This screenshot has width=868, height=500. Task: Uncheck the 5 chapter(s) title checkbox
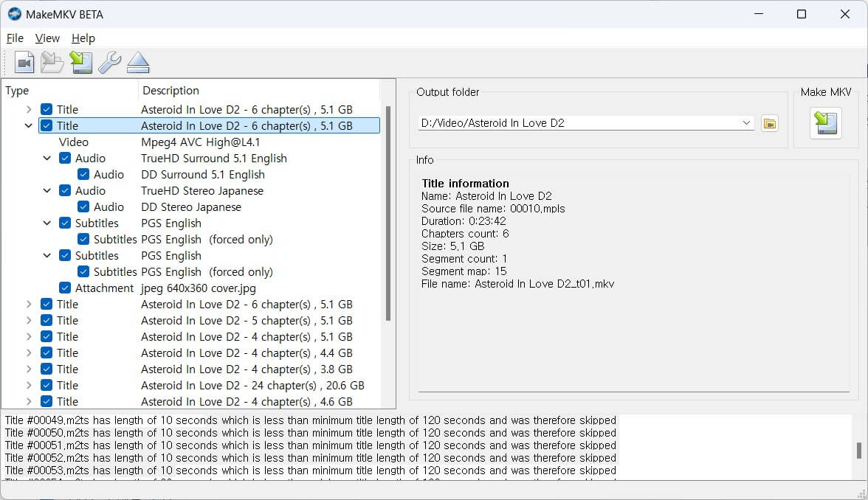46,320
